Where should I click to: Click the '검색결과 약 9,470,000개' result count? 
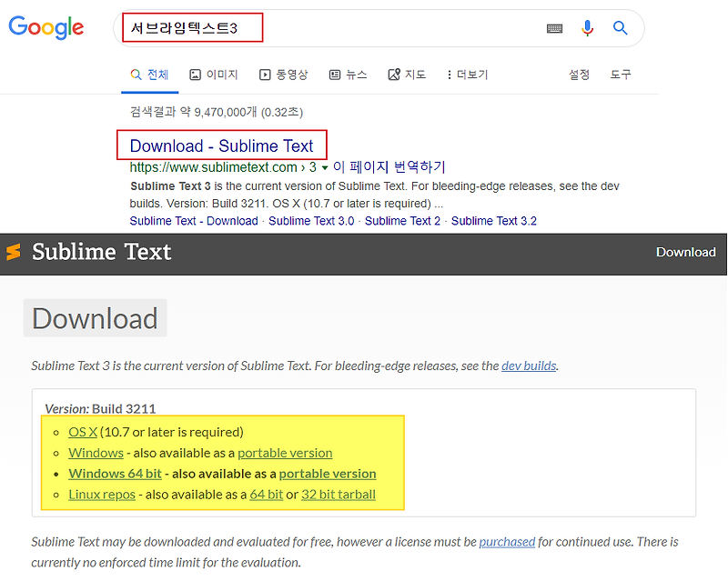(193, 112)
